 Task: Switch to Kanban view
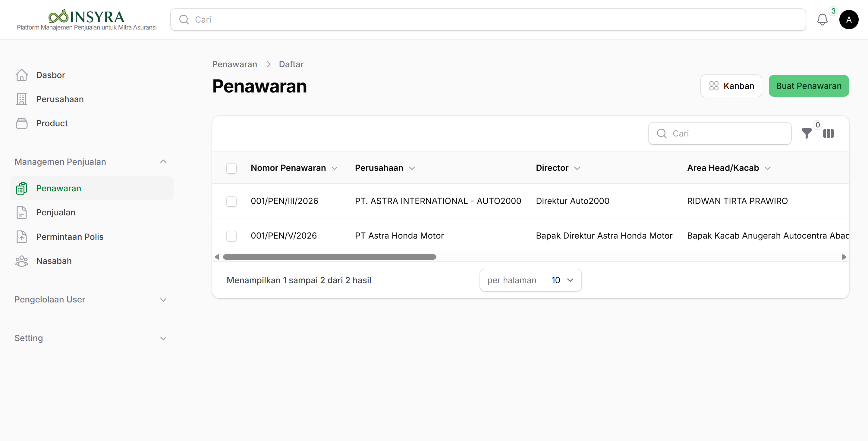pos(731,86)
